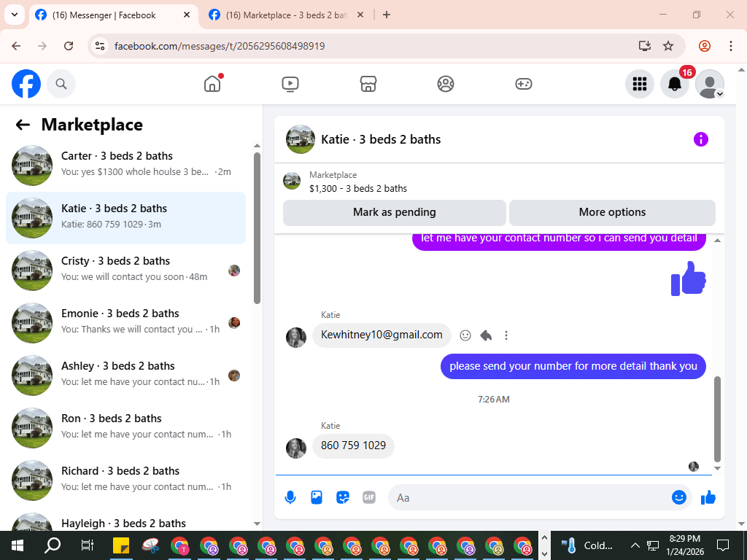Click the 860 759 1029 message bubble
This screenshot has height=560, width=747.
(354, 446)
